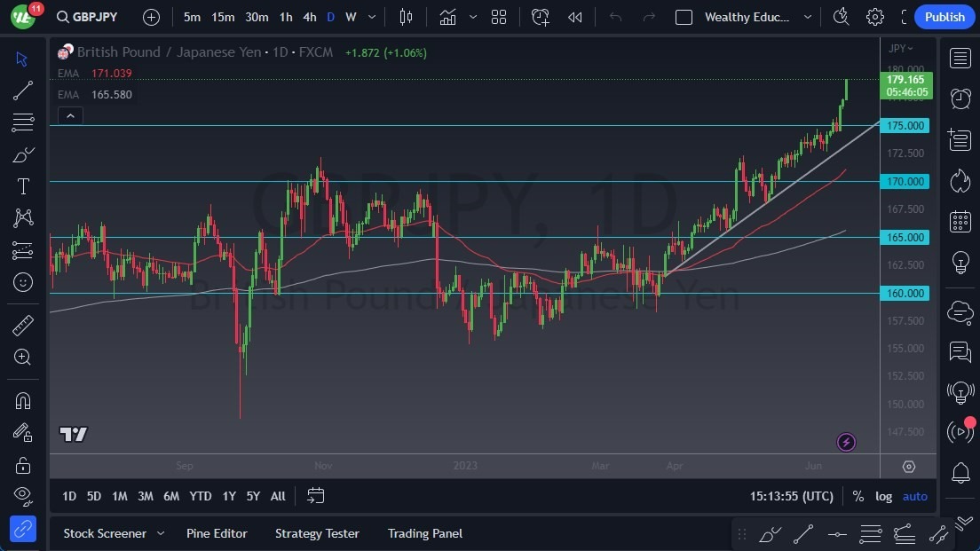Viewport: 980px width, 551px height.
Task: Select the Text annotation tool
Action: [x=22, y=185]
